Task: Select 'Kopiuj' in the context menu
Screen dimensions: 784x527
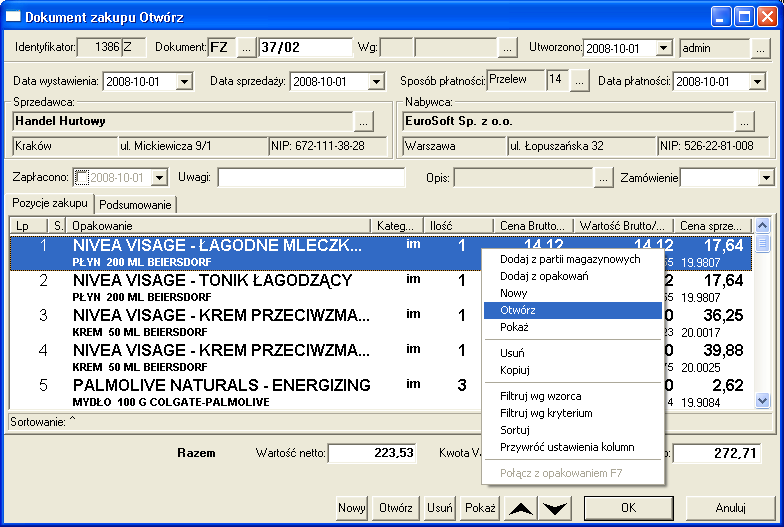Action: pyautogui.click(x=573, y=370)
